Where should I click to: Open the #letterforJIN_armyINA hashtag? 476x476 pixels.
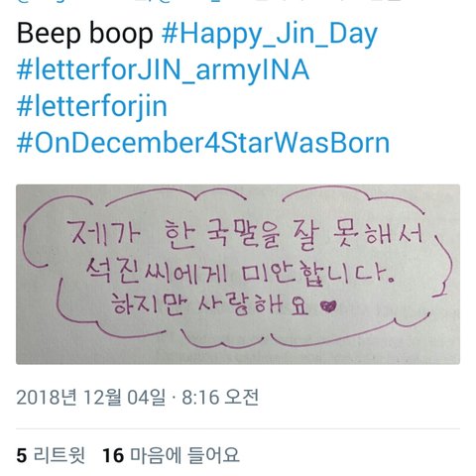pyautogui.click(x=163, y=70)
